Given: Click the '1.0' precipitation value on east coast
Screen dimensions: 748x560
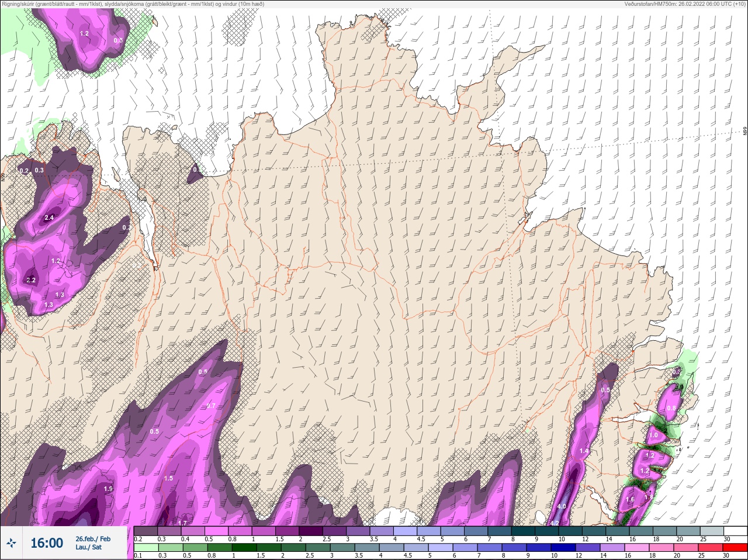Looking at the screenshot, I should pos(653,435).
